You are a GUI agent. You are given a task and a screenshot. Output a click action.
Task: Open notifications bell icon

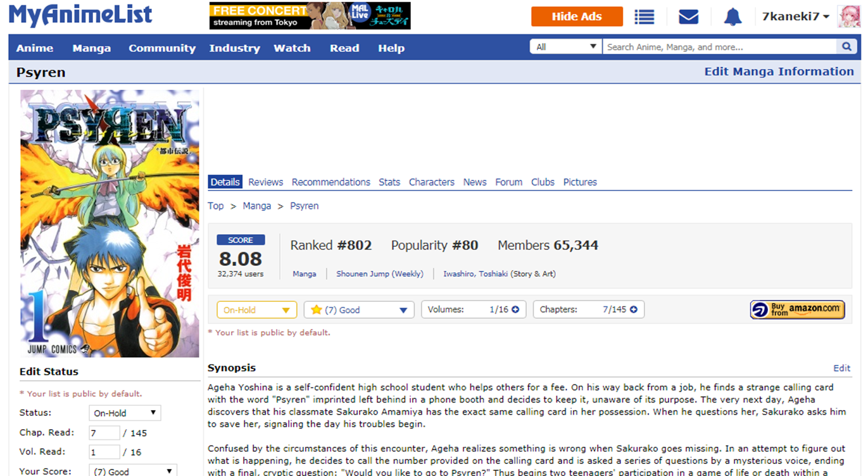[x=733, y=17]
